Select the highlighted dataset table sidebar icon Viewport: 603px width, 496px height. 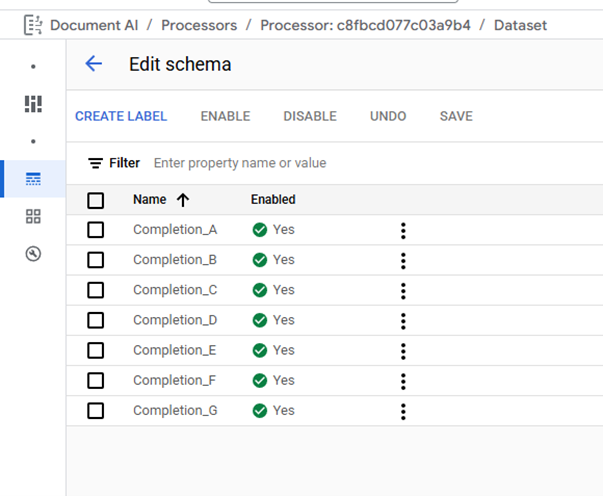(x=33, y=179)
